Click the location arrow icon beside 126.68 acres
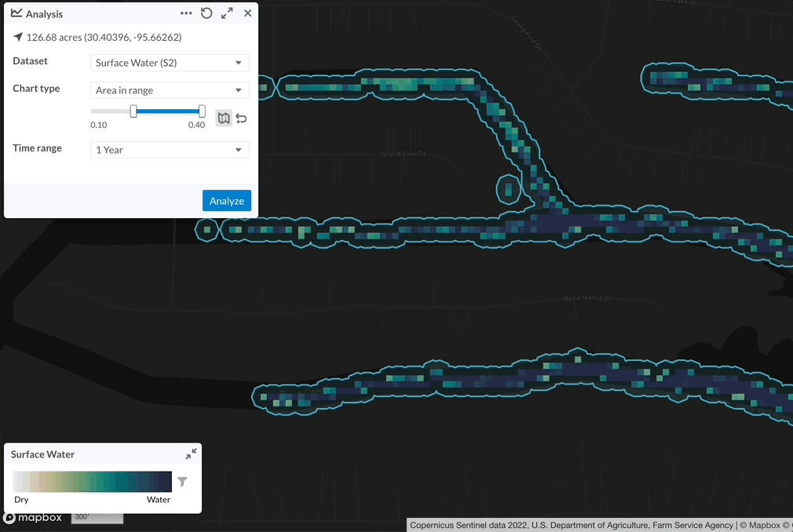 point(18,37)
